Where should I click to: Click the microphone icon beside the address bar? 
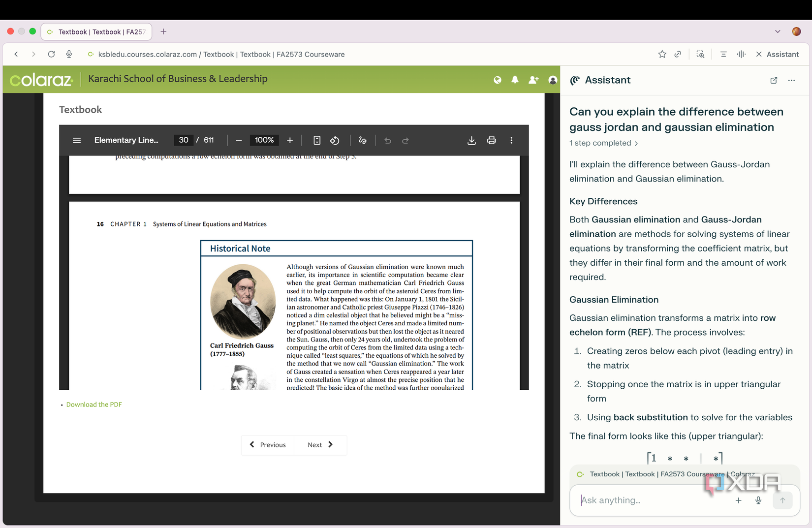click(x=69, y=54)
